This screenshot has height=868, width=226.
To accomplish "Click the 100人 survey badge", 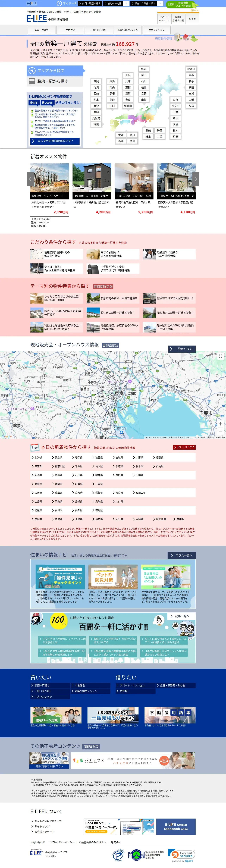I will click(x=58, y=621).
